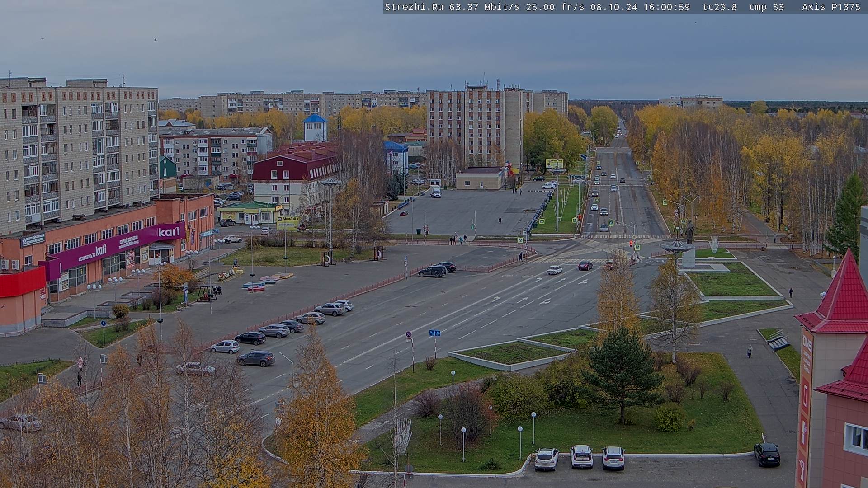Select the tc23.8 overlay value

[720, 7]
